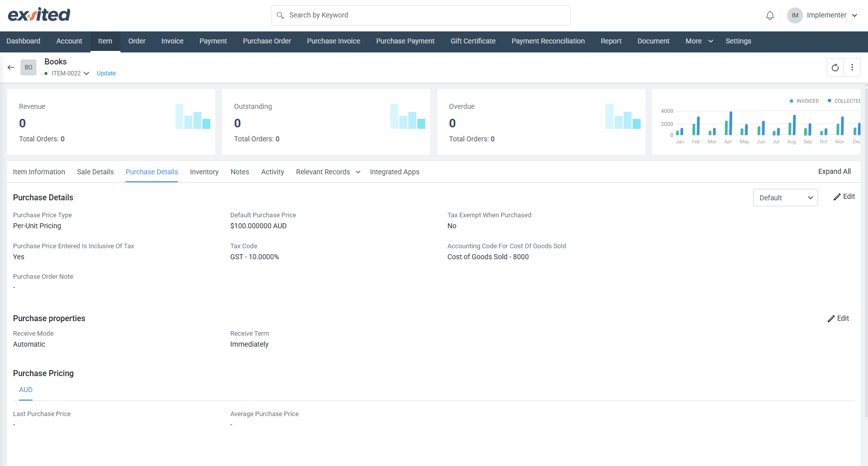
Task: Switch to the Integrated Apps tab
Action: [x=395, y=172]
